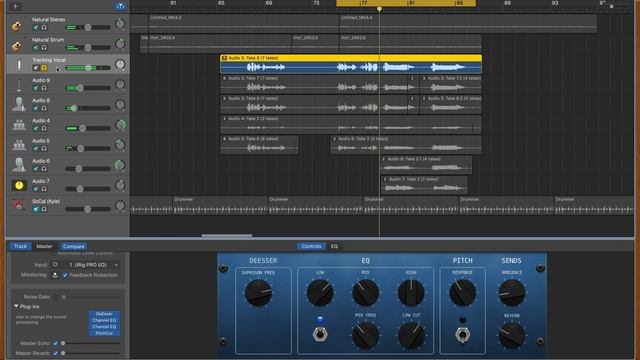Open takes menu on Audio 3: Take 8 region
The width and height of the screenshot is (640, 360).
(x=224, y=58)
